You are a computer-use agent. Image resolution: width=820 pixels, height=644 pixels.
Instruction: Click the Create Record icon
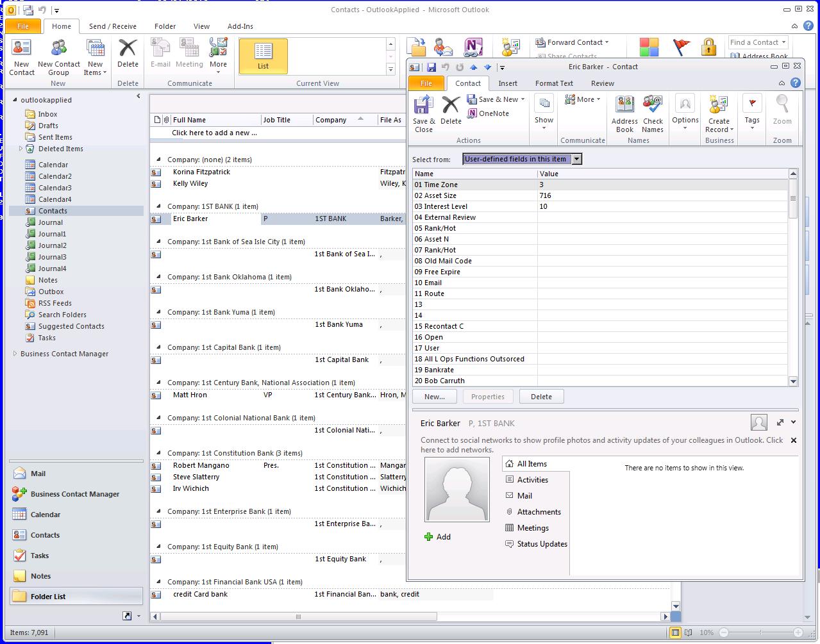[719, 113]
